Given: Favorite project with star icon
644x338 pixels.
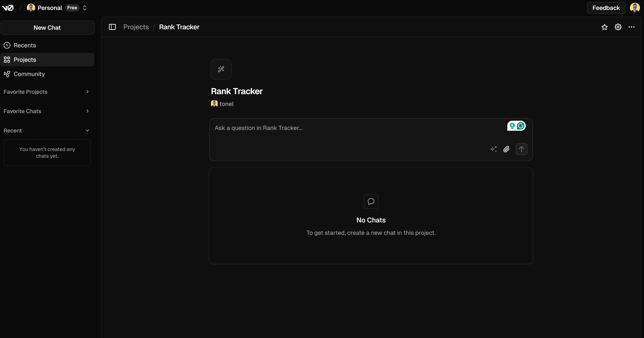Looking at the screenshot, I should tap(604, 27).
